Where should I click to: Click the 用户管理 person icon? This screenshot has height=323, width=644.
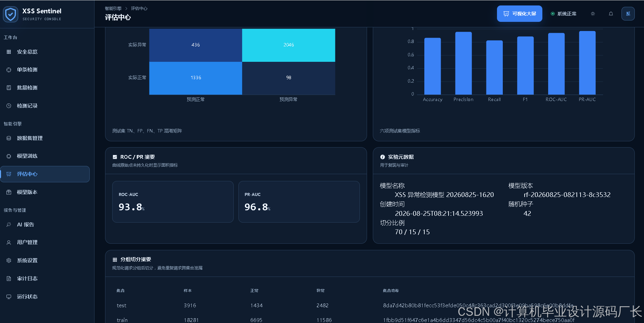[9, 242]
